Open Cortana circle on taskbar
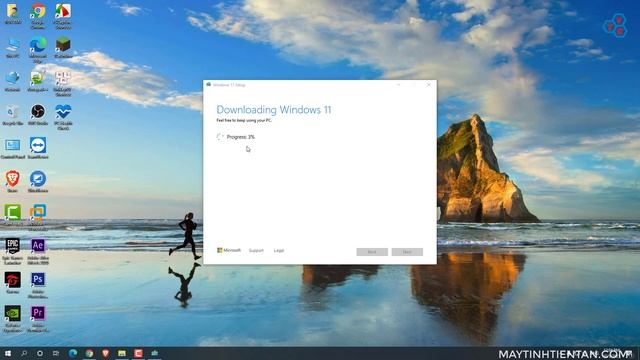The height and width of the screenshot is (360, 640). coord(40,353)
